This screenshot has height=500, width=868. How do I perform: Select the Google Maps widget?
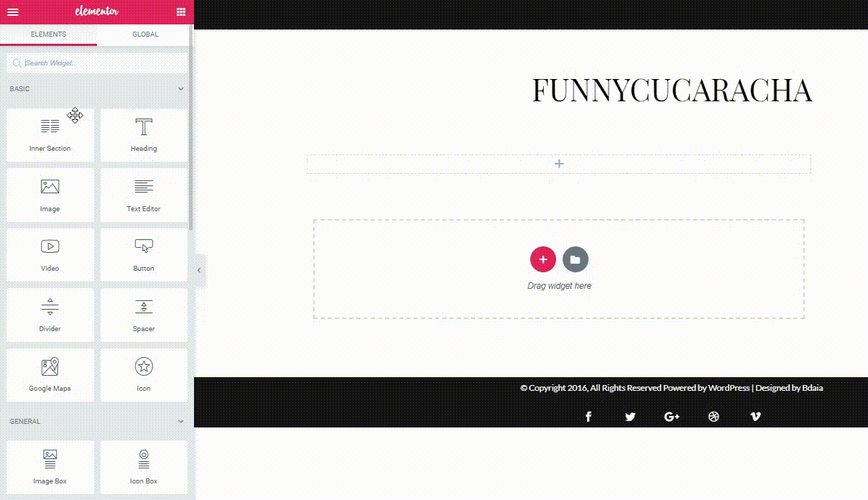tap(50, 375)
